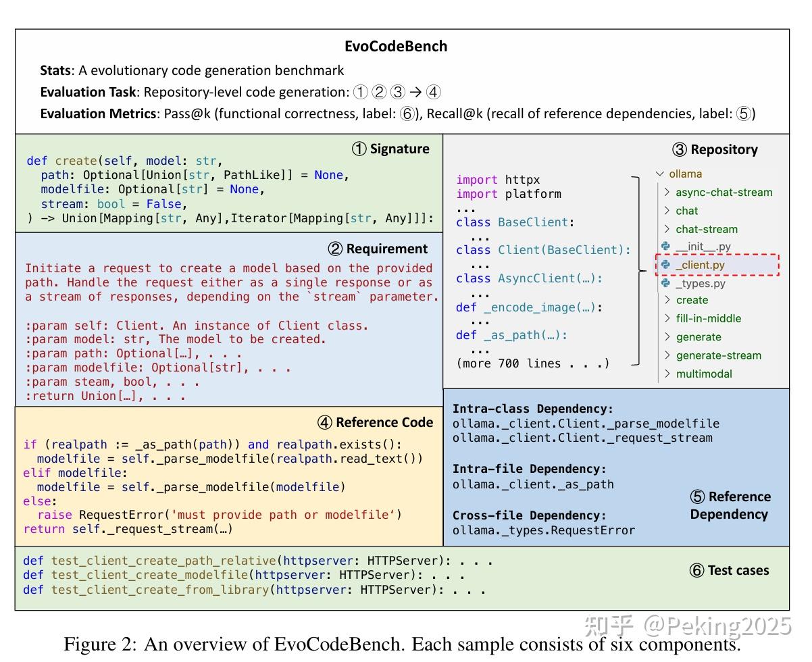Click the 'Intra-class Dependency:' label
This screenshot has height=662, width=812.
pos(533,409)
